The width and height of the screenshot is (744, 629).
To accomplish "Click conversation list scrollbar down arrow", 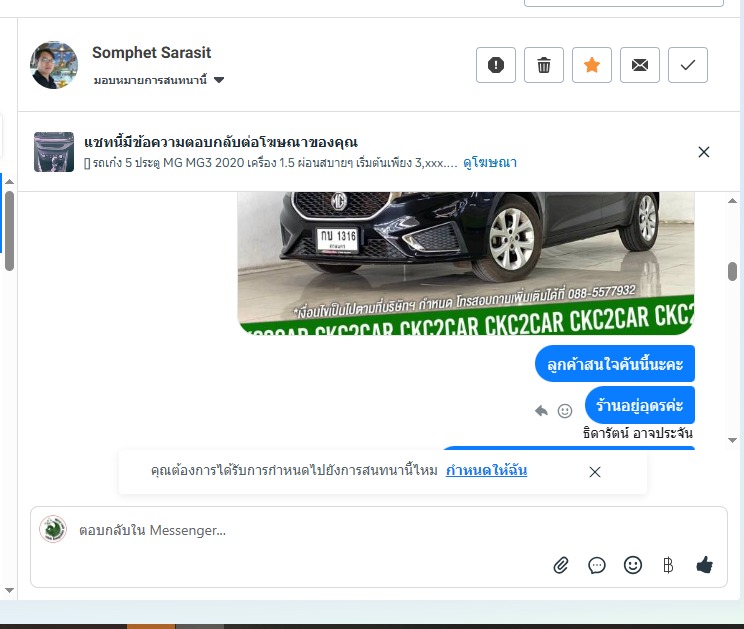I will coord(9,591).
